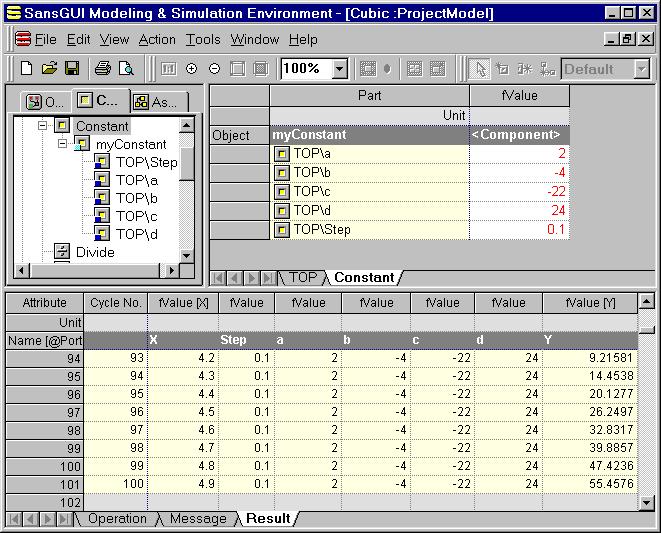The width and height of the screenshot is (661, 533).
Task: Click Result table scroll up arrow
Action: pyautogui.click(x=647, y=301)
